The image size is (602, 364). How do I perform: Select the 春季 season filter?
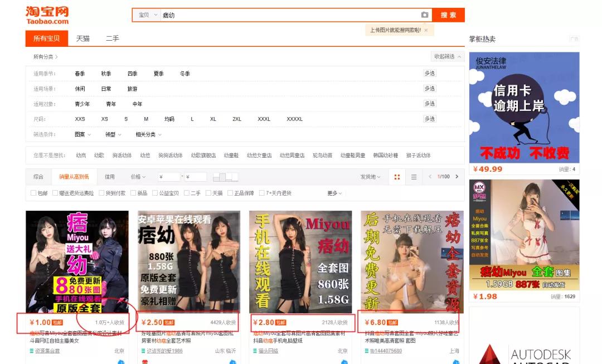[80, 74]
